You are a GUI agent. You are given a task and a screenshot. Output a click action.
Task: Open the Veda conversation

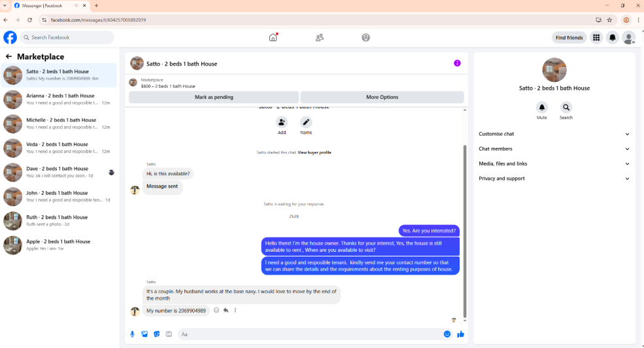(59, 148)
